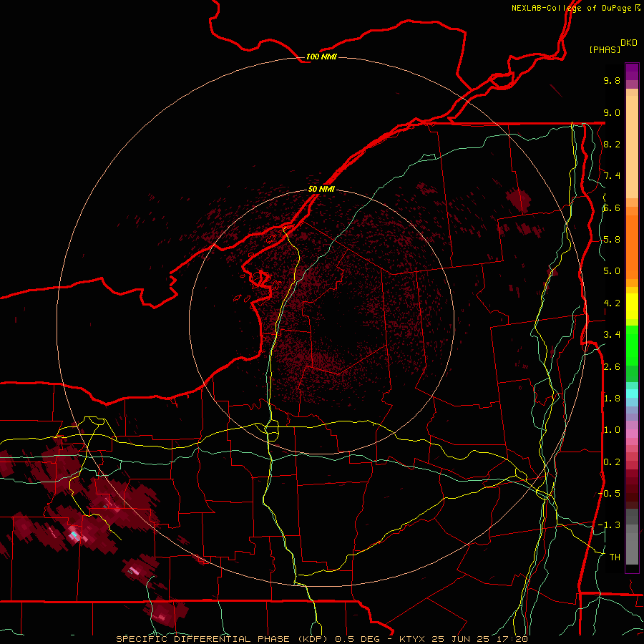Click the 25 JUN 25 17:20 timestamp

(x=479, y=639)
